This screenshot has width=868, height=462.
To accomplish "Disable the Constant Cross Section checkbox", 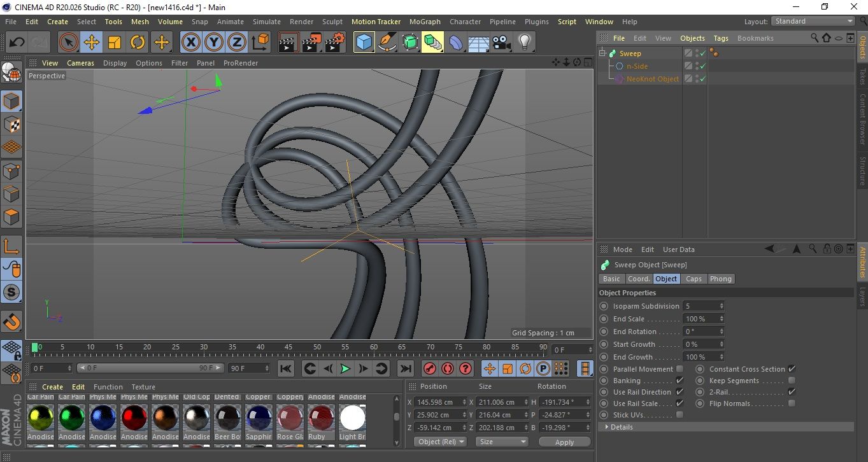I will click(792, 369).
